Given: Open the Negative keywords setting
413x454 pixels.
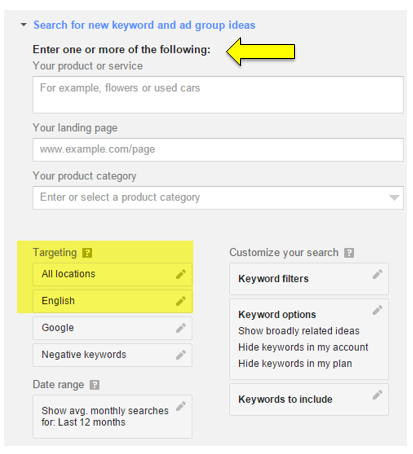Looking at the screenshot, I should (x=112, y=355).
